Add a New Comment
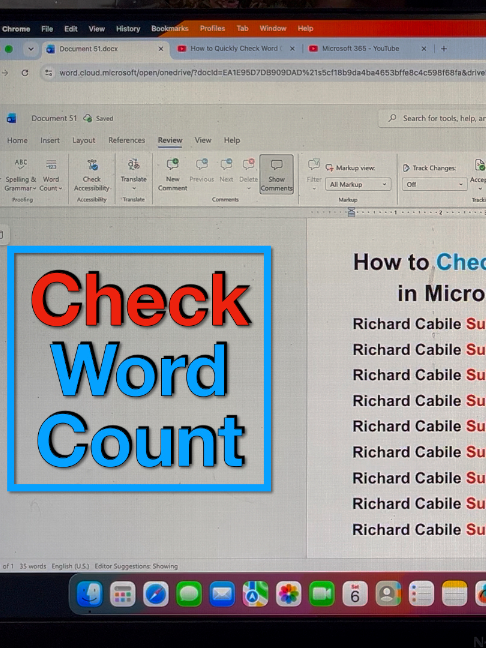This screenshot has width=486, height=648. pos(172,175)
